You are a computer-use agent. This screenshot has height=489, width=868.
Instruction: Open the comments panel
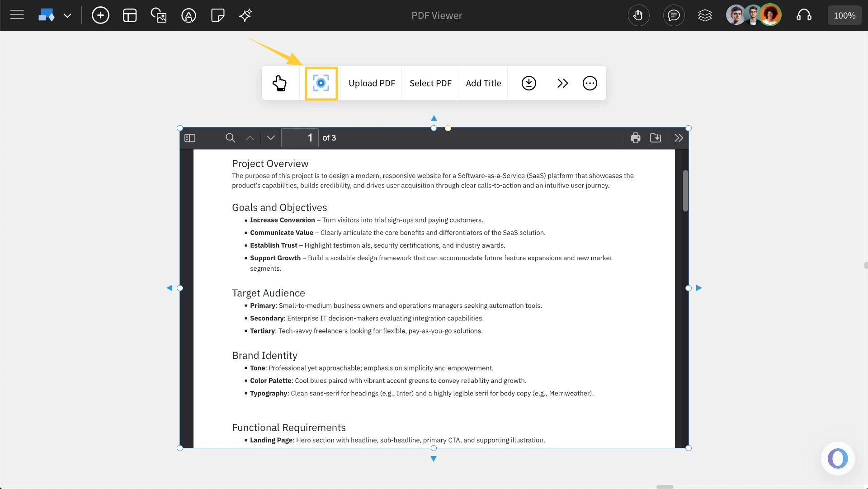674,15
